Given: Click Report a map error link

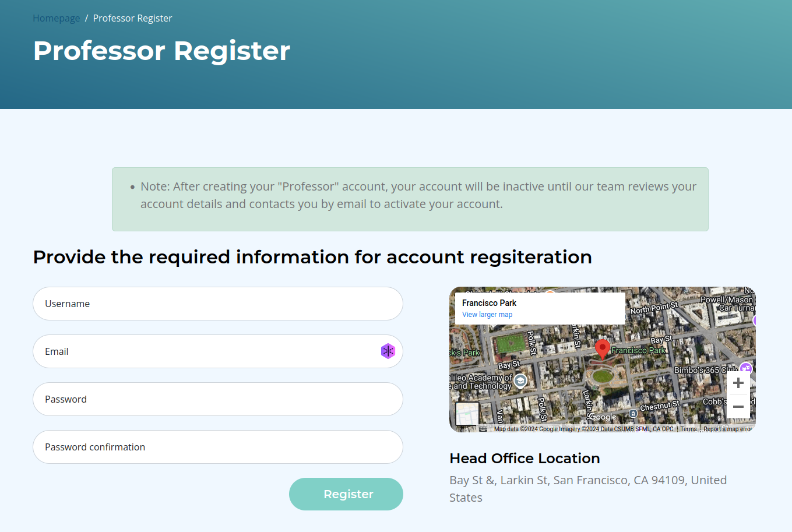Looking at the screenshot, I should 728,429.
